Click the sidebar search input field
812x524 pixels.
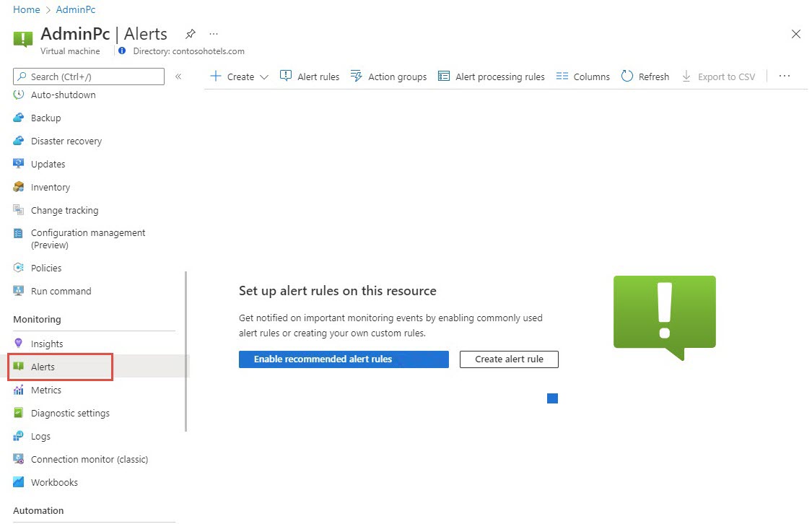click(94, 77)
